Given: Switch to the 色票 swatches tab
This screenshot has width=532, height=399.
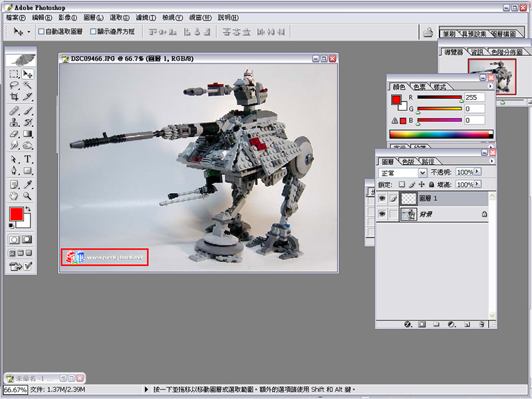Looking at the screenshot, I should [x=420, y=86].
